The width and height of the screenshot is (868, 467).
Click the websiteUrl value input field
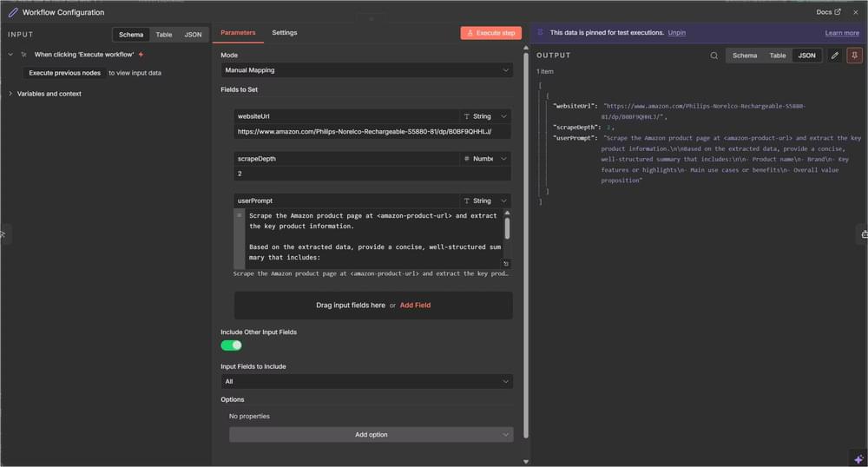point(372,132)
